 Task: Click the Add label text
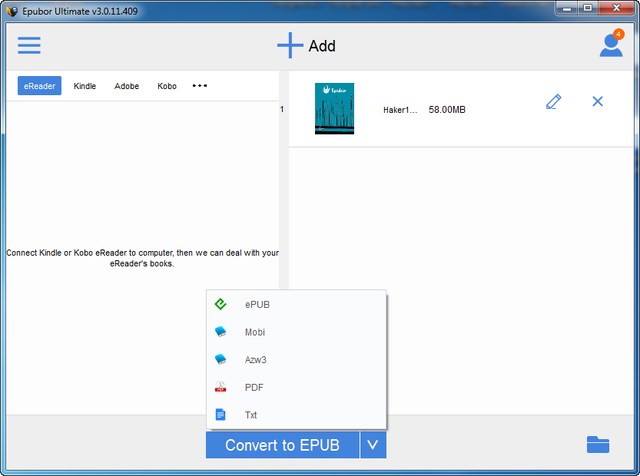click(x=322, y=46)
